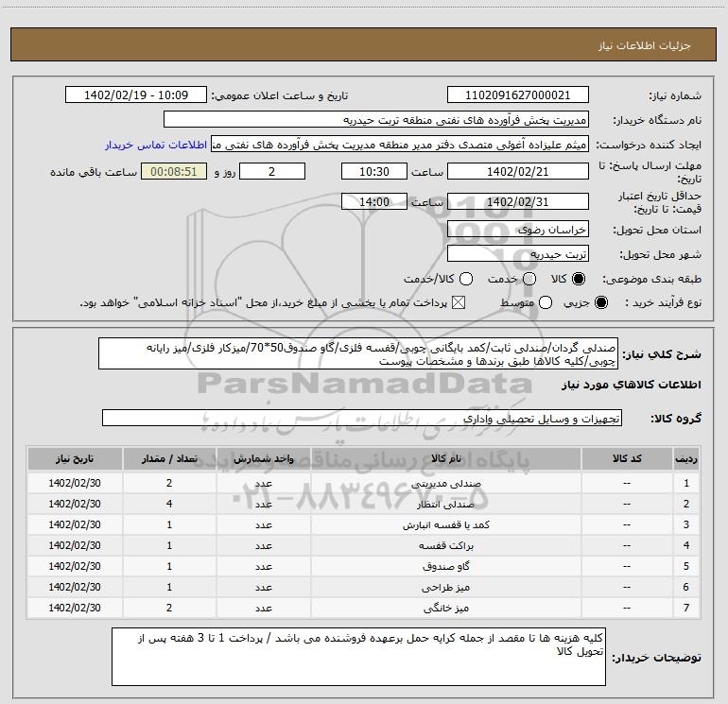This screenshot has width=728, height=704.
Task: Open اطلاعات تماس خریدار link
Action: coord(156,145)
